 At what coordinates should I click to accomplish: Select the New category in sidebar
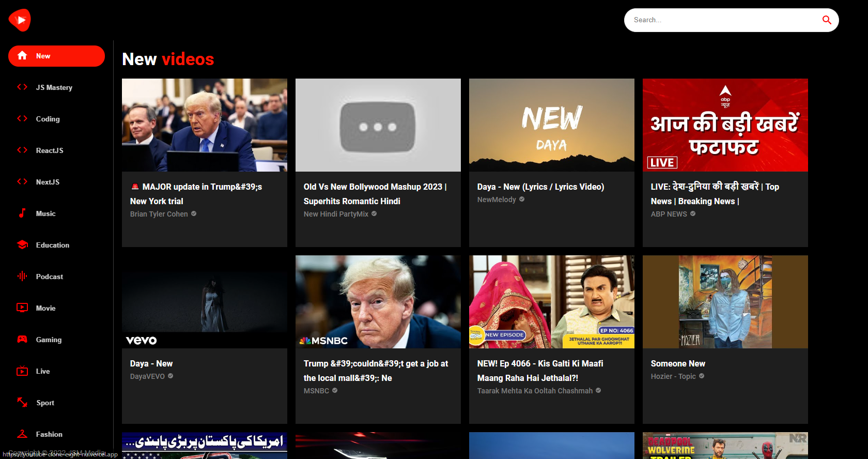[x=56, y=56]
